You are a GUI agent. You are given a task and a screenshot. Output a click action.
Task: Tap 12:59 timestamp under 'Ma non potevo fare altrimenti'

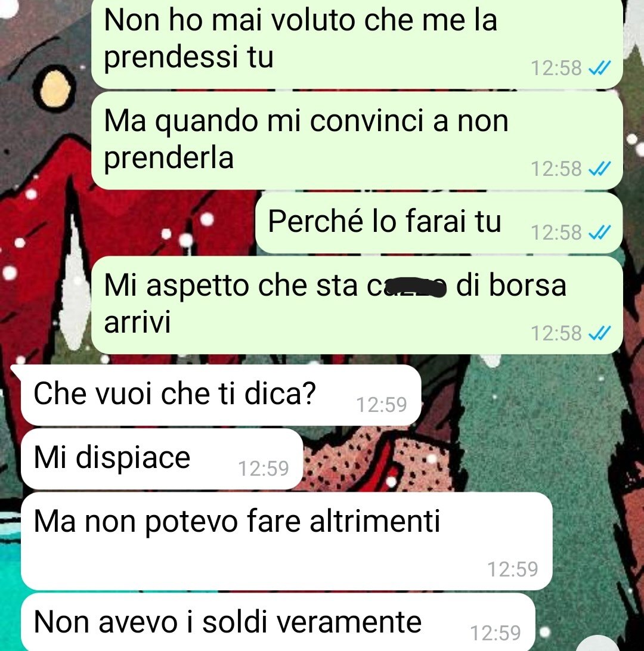point(513,569)
